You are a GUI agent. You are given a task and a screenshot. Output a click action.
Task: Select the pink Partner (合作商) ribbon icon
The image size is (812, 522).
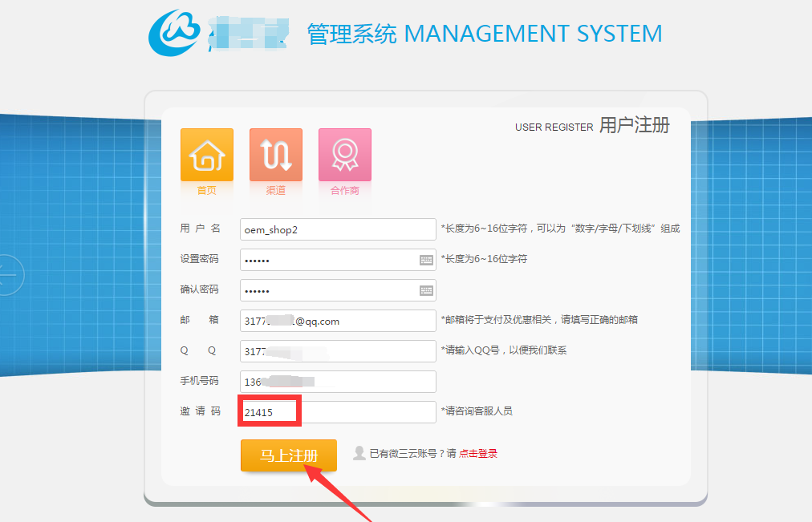344,155
